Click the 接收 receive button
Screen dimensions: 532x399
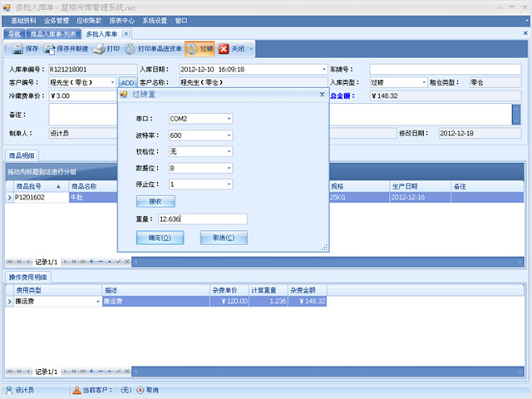pyautogui.click(x=155, y=201)
